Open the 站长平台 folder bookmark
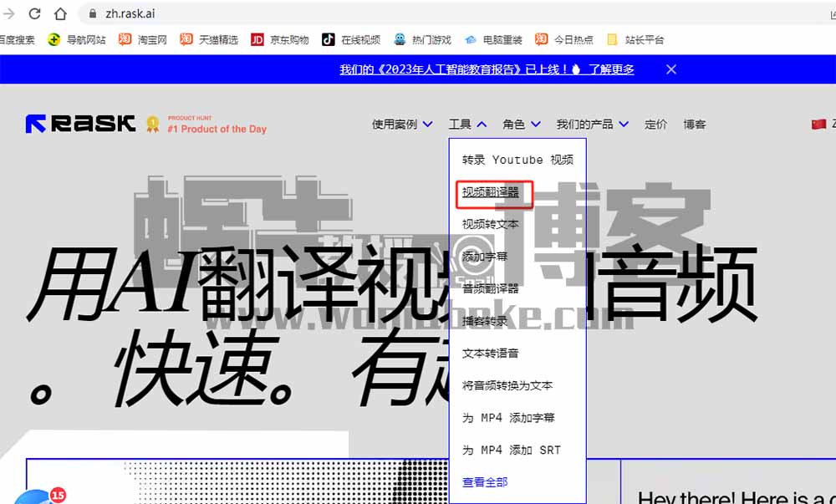 pos(635,39)
